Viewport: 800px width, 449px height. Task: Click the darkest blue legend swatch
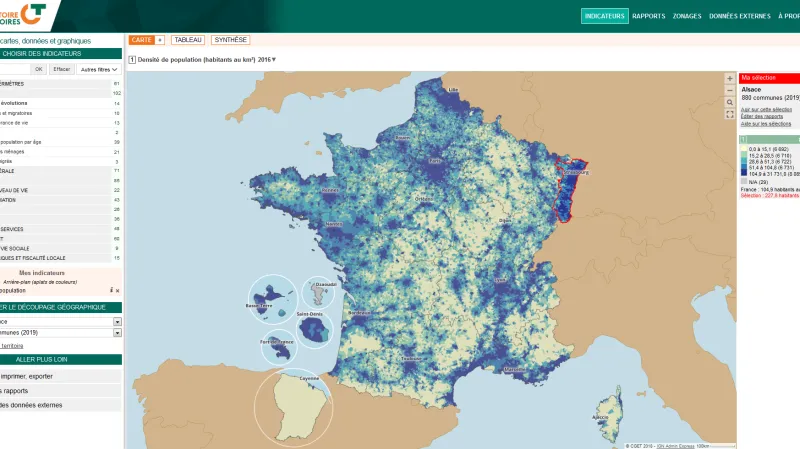(x=743, y=173)
